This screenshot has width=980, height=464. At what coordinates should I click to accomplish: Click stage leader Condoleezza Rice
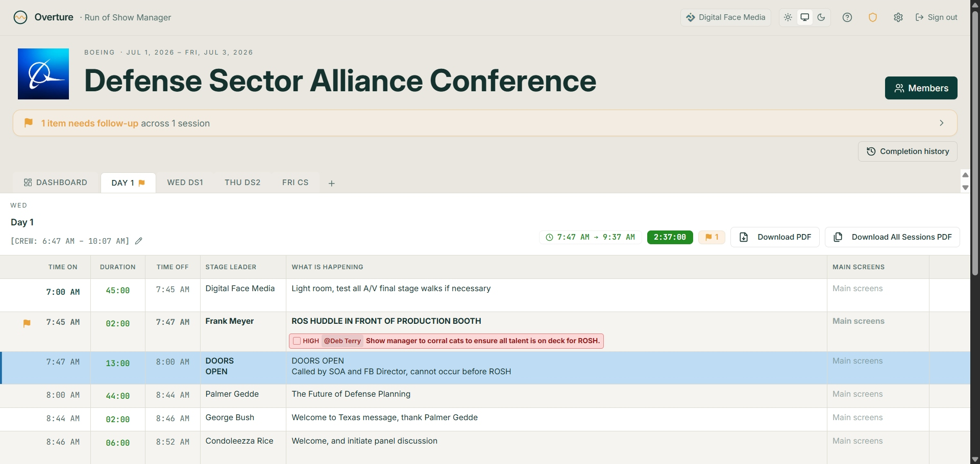[x=239, y=441]
